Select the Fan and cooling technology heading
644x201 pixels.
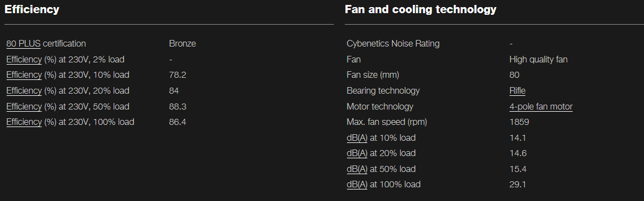click(x=421, y=9)
